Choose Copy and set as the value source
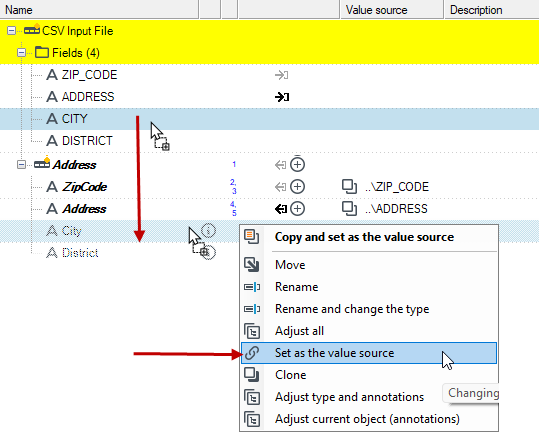Image resolution: width=539 pixels, height=447 pixels. click(x=369, y=237)
